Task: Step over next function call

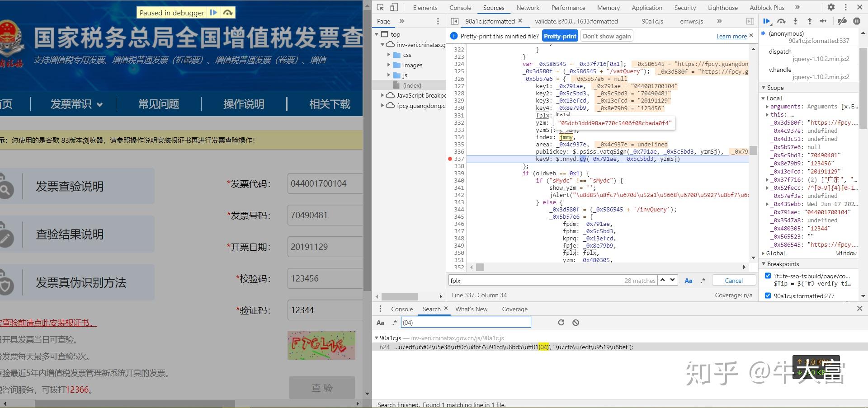Action: tap(781, 21)
